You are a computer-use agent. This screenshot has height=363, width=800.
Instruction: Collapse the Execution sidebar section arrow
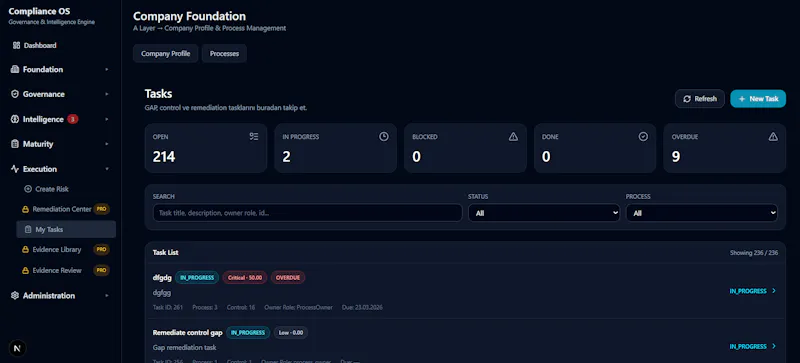(x=107, y=169)
